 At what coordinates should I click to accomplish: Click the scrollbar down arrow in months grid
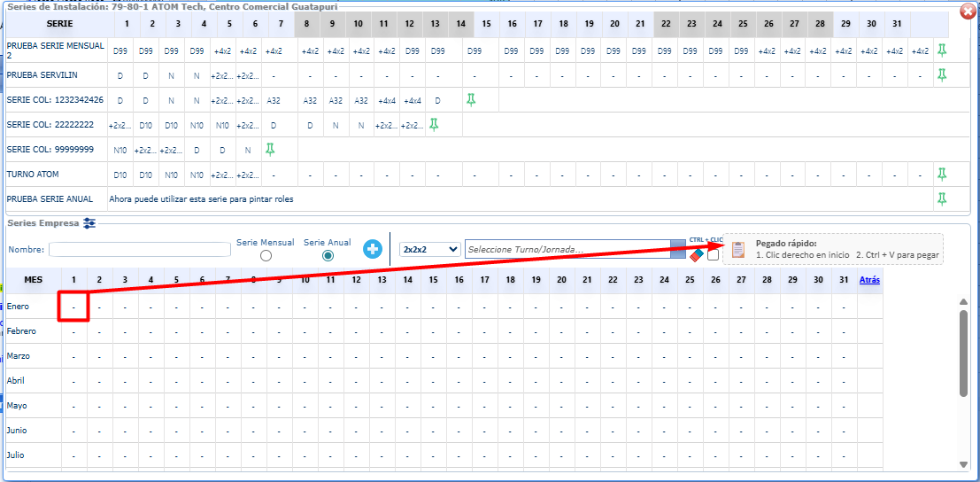pos(963,464)
